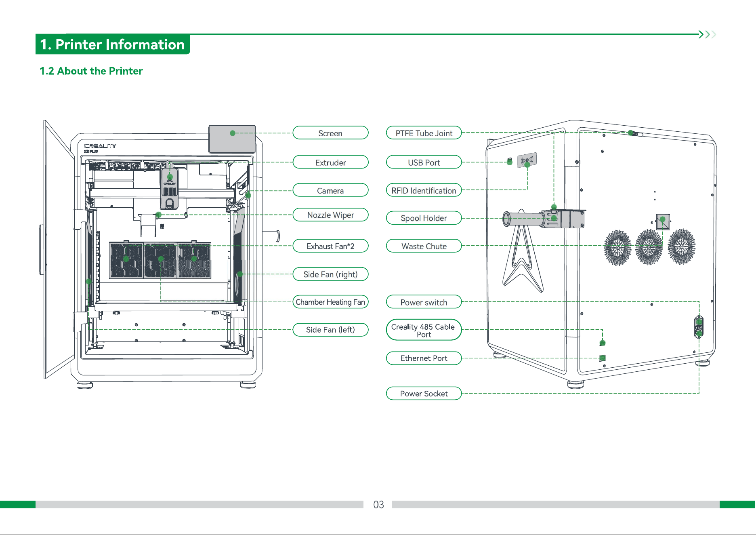
Task: Click the leftmost circular fan grille on back
Action: (x=617, y=247)
